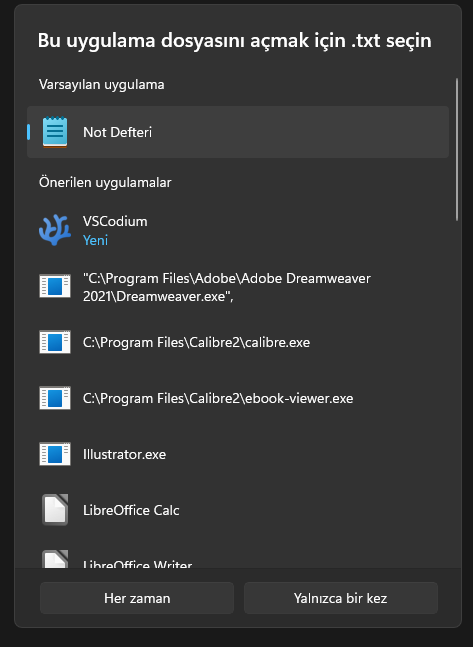Click the LibreOffice Writer document icon
This screenshot has height=647, width=473.
pyautogui.click(x=55, y=559)
